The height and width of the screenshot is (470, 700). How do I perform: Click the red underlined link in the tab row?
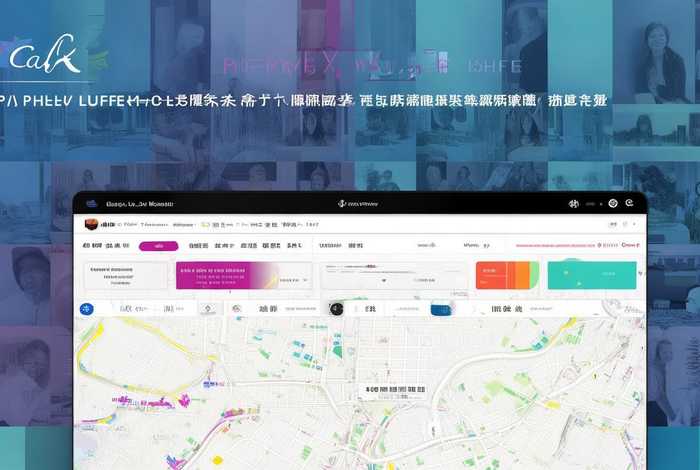pyautogui.click(x=555, y=245)
